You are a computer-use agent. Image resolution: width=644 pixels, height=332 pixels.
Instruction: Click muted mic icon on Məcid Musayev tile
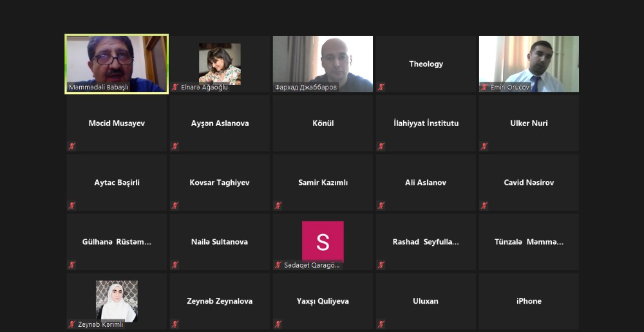(x=72, y=146)
